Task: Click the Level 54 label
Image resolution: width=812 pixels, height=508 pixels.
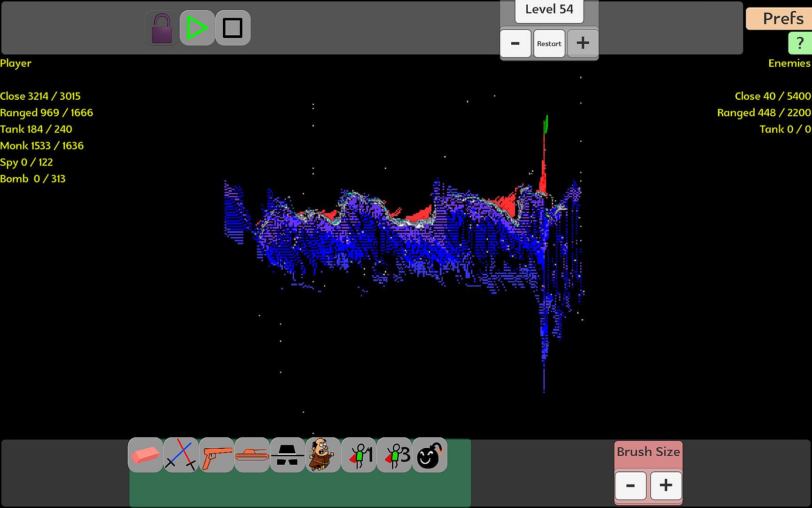Action: (x=549, y=9)
